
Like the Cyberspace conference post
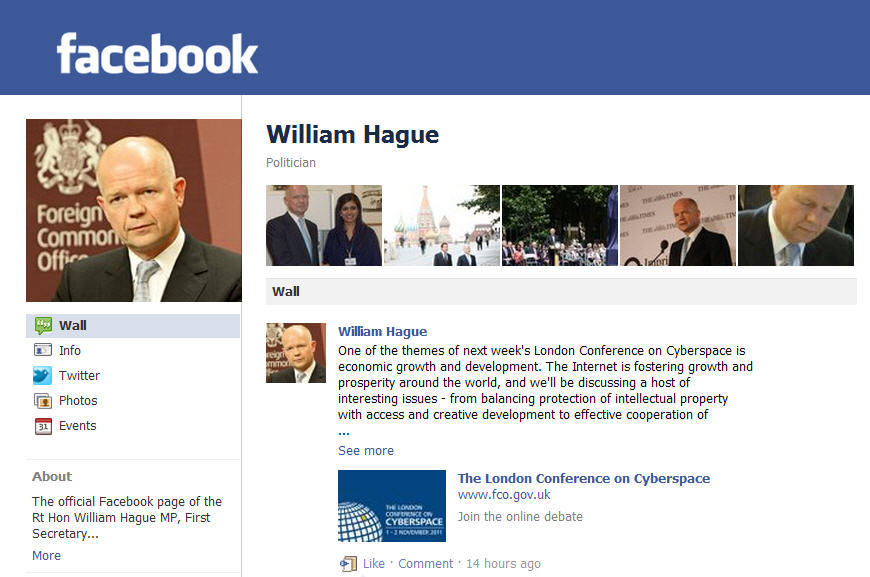(x=373, y=564)
